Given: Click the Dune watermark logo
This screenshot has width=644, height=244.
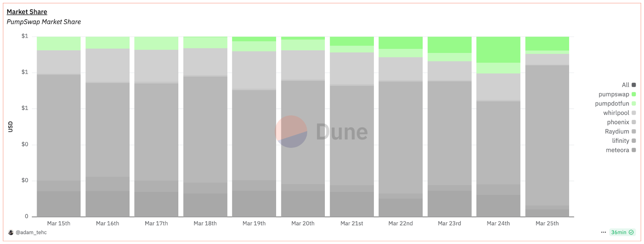Looking at the screenshot, I should [321, 131].
